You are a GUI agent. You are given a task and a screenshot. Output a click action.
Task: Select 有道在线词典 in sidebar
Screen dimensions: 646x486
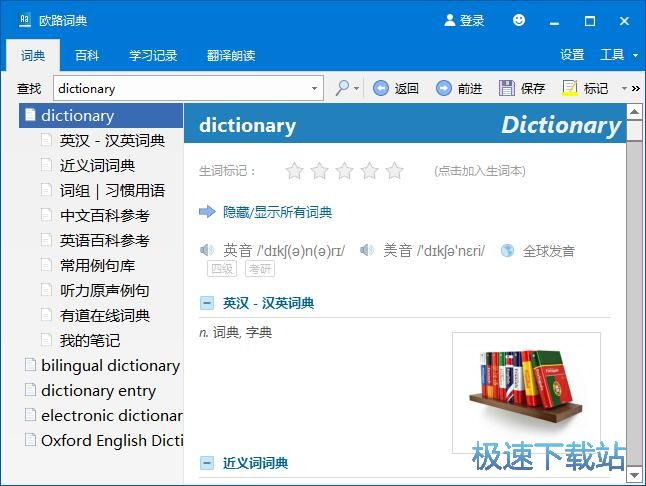(105, 315)
